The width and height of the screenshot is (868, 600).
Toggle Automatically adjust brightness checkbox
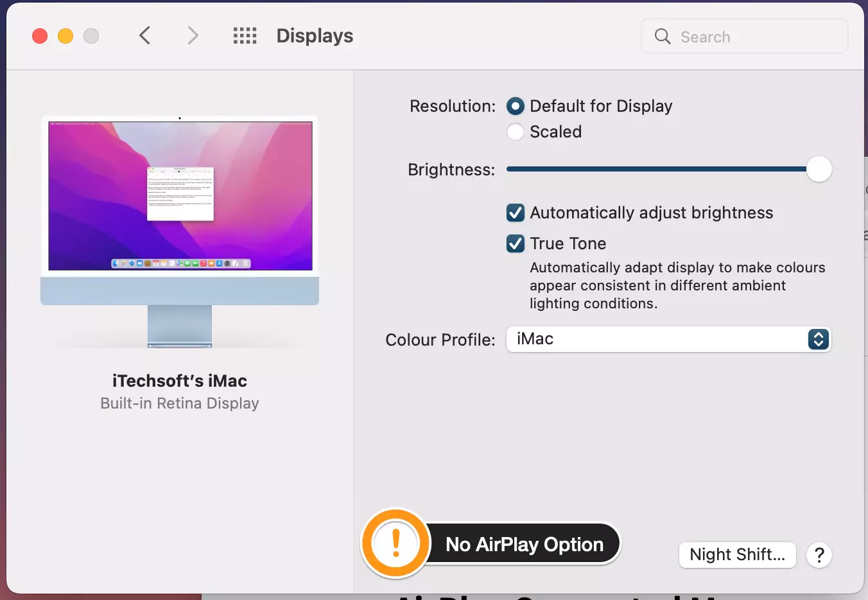[x=515, y=213]
